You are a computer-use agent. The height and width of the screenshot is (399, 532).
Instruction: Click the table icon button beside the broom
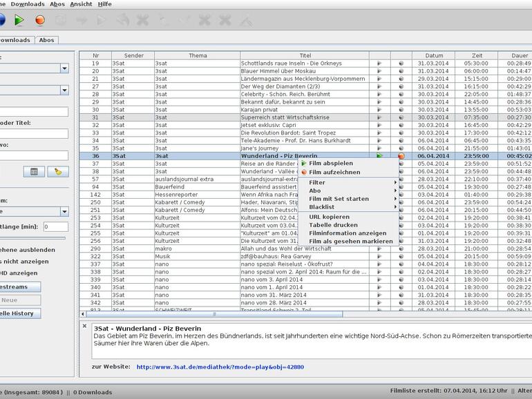tap(34, 171)
